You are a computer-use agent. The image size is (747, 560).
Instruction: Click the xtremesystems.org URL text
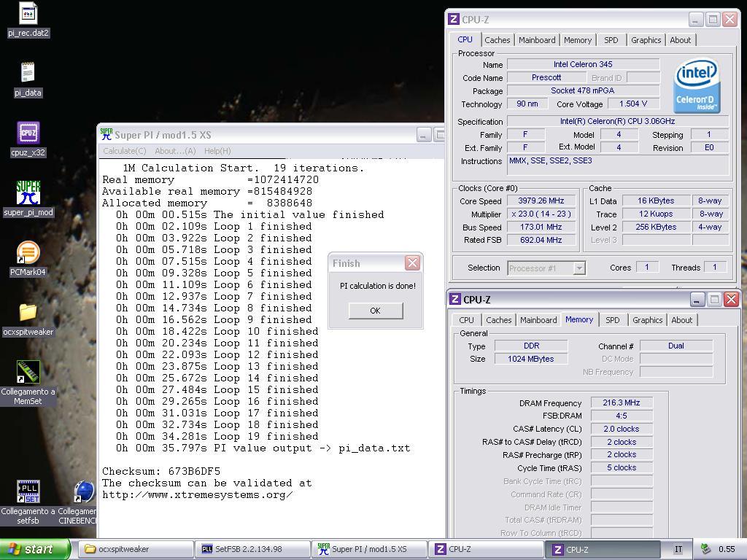pos(197,495)
